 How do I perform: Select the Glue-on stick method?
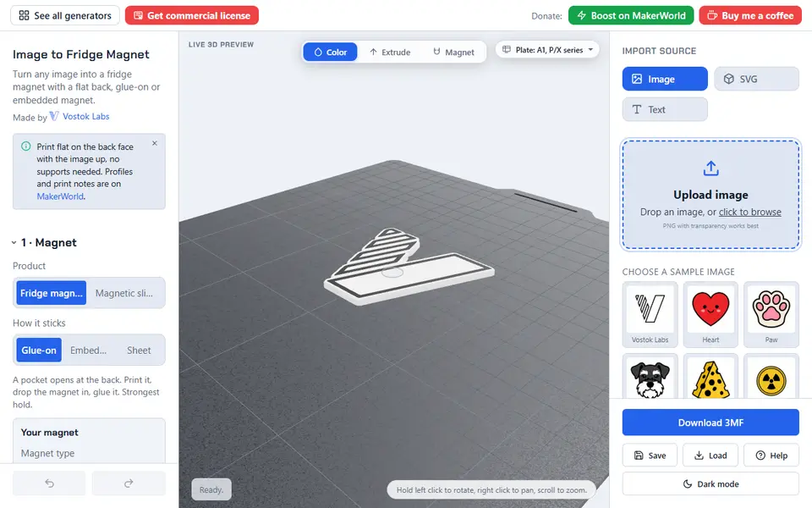(x=39, y=350)
